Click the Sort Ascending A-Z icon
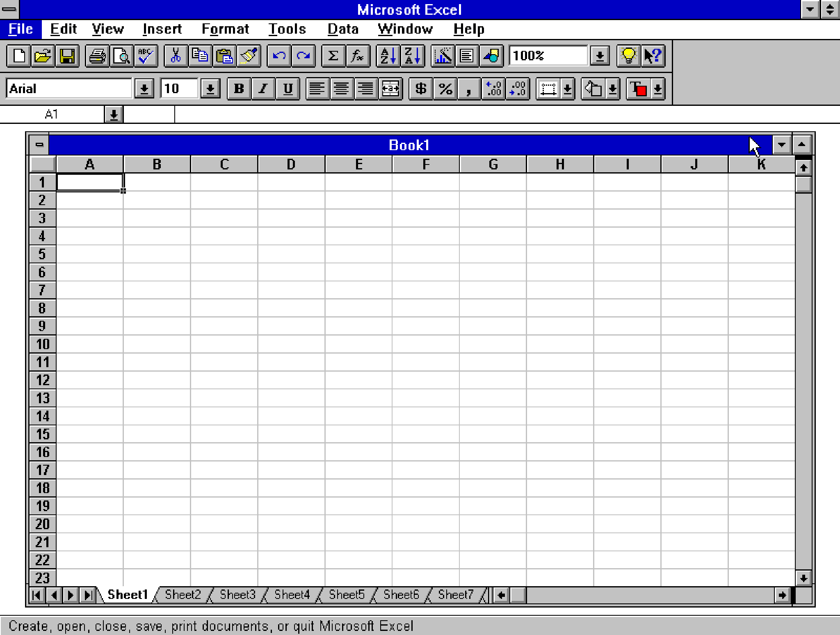The image size is (840, 635). (388, 56)
